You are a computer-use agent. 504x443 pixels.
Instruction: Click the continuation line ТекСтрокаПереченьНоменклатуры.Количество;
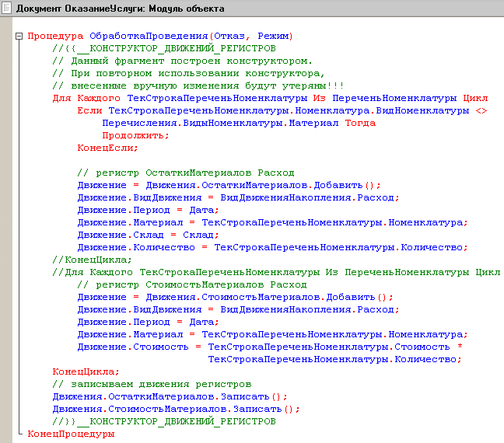[335, 360]
